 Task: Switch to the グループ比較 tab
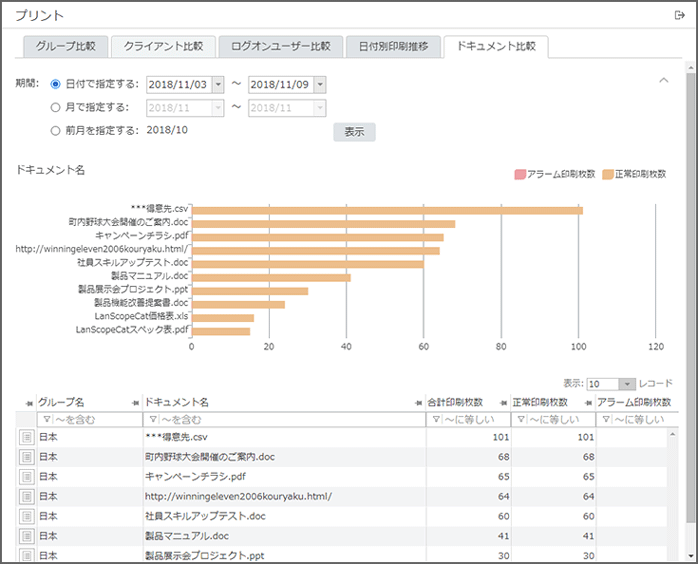coord(66,46)
